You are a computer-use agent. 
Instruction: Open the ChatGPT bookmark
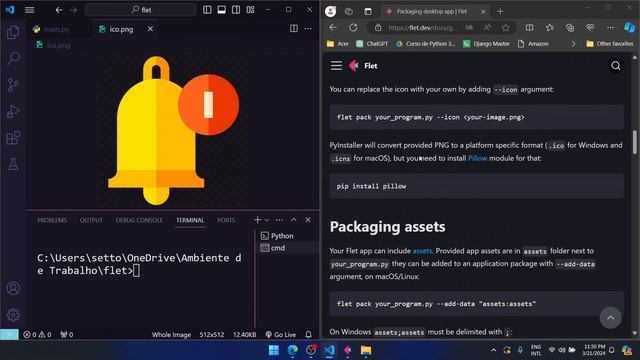[x=372, y=44]
